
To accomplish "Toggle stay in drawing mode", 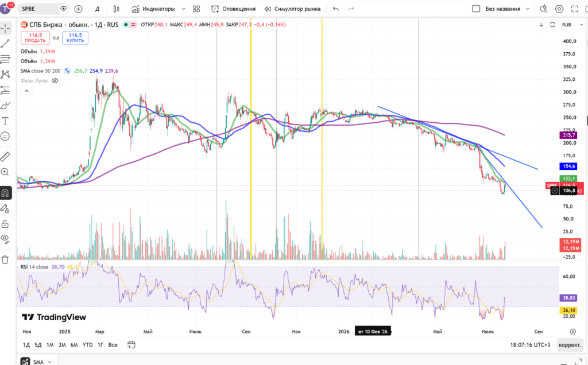I will tap(5, 209).
